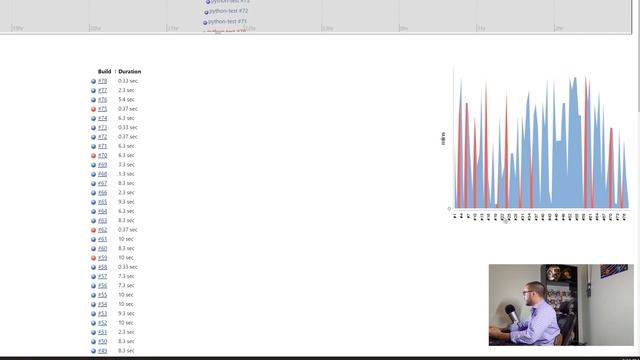Select the 9.3 sec duration of build #53
This screenshot has width=640, height=360.
(x=126, y=313)
